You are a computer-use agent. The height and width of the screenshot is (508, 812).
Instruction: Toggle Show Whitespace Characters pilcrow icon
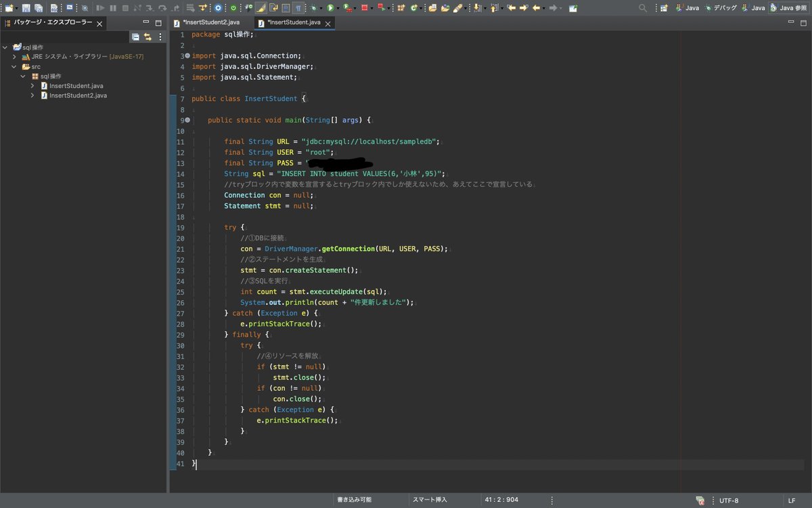click(x=298, y=8)
